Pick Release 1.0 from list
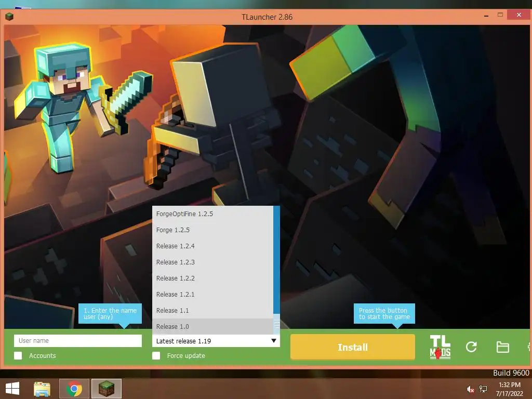 (212, 326)
